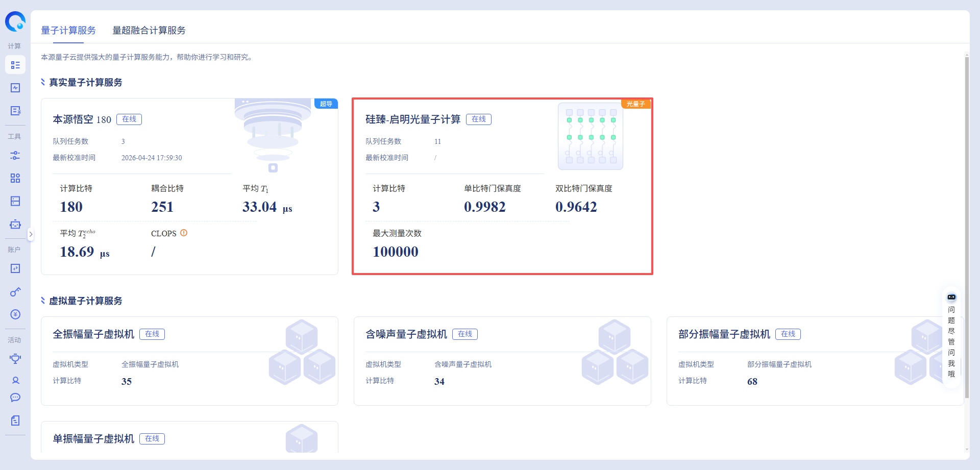Click 在线 status badge of 本源悟空 180
The image size is (980, 470).
click(x=129, y=119)
